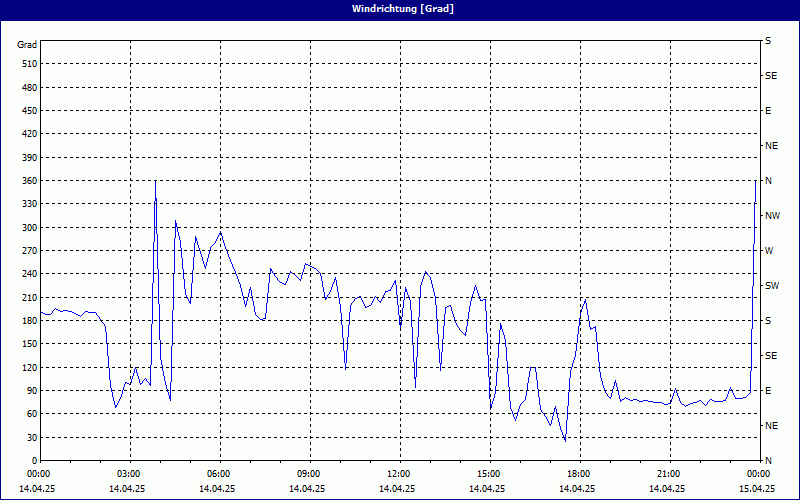Click the 210 y-axis label

30,297
